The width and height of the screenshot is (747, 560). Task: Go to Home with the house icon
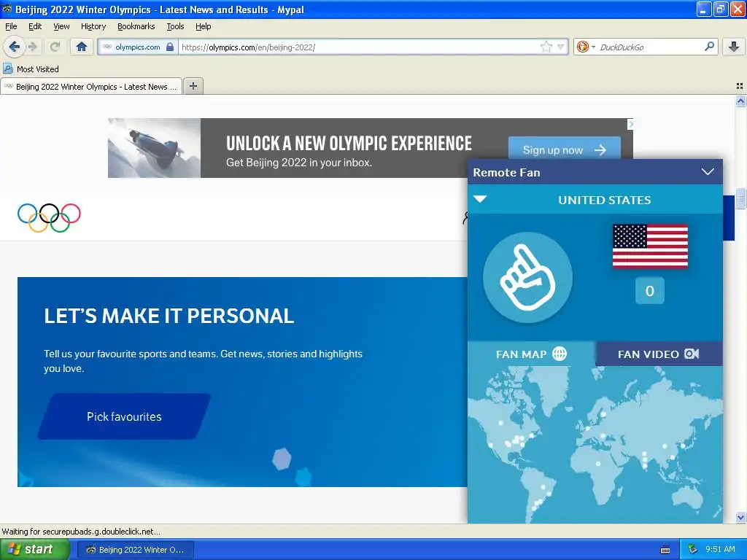82,47
